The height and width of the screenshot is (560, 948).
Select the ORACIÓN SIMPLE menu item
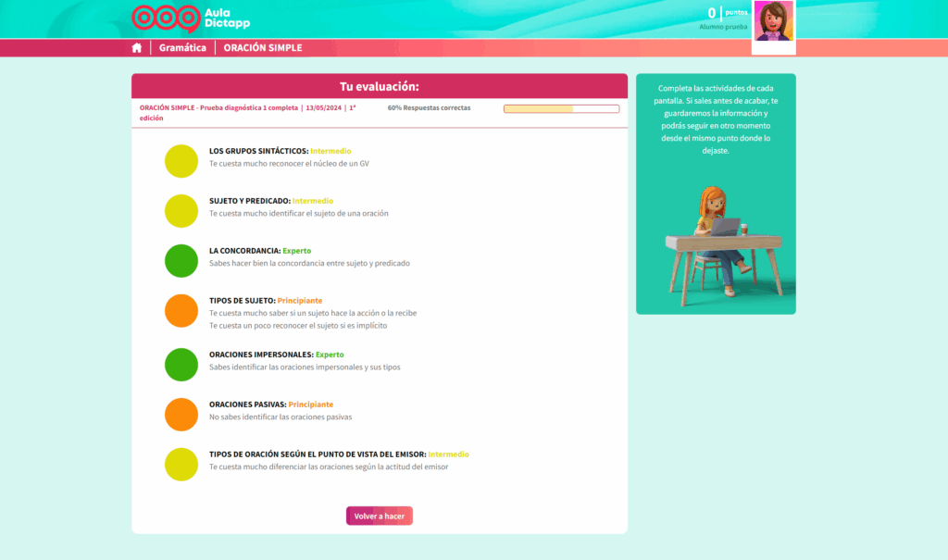[x=262, y=47]
